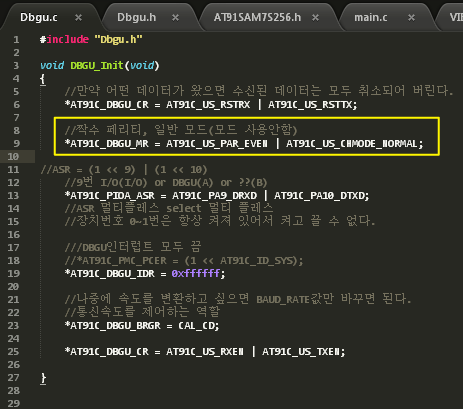Click the closing brace on line 27
Image resolution: width=463 pixels, height=409 pixels.
pyautogui.click(x=43, y=378)
